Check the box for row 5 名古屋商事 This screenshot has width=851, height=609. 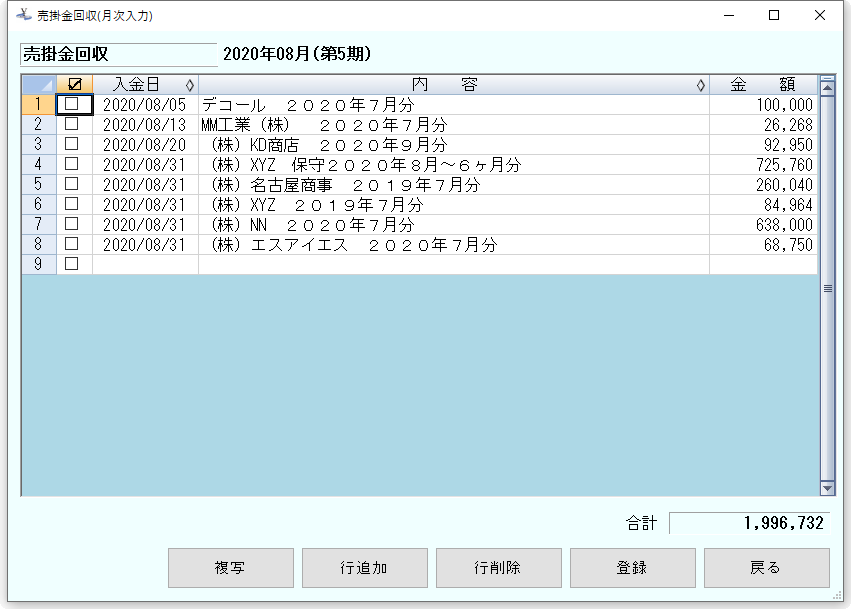pyautogui.click(x=72, y=184)
